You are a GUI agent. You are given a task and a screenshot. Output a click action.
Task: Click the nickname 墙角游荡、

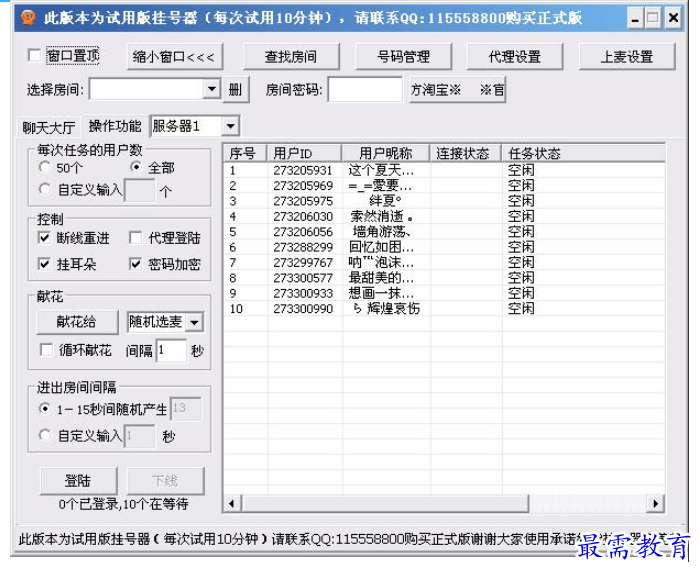[382, 232]
